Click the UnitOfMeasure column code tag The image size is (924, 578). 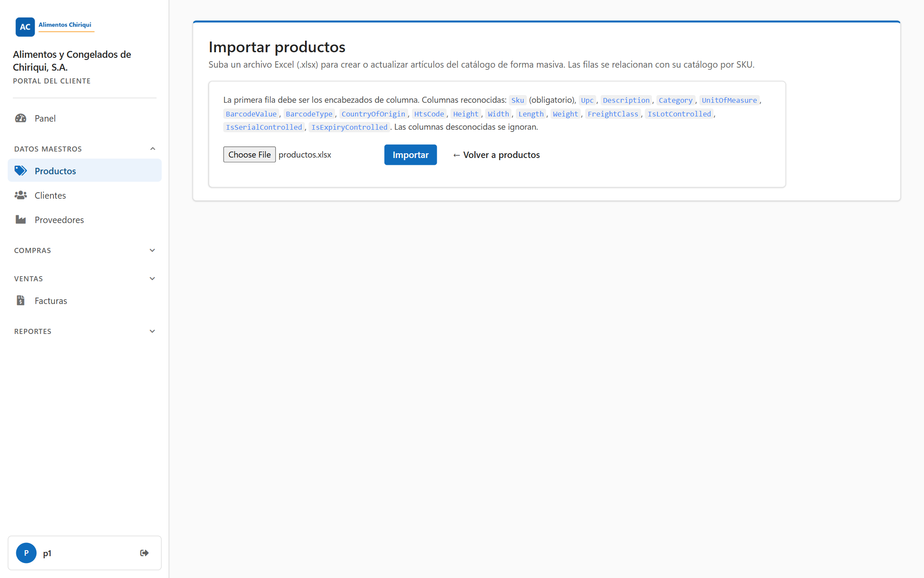click(x=729, y=100)
